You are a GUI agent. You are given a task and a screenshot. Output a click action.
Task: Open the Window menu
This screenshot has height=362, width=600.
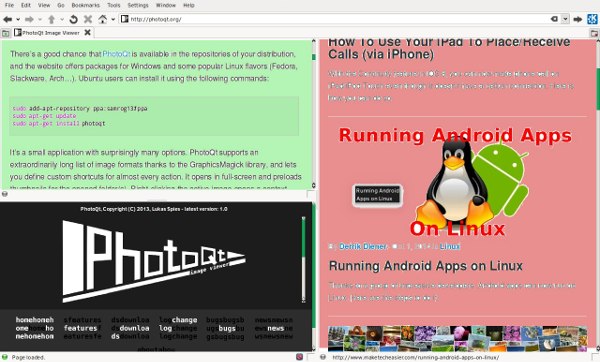pyautogui.click(x=166, y=5)
